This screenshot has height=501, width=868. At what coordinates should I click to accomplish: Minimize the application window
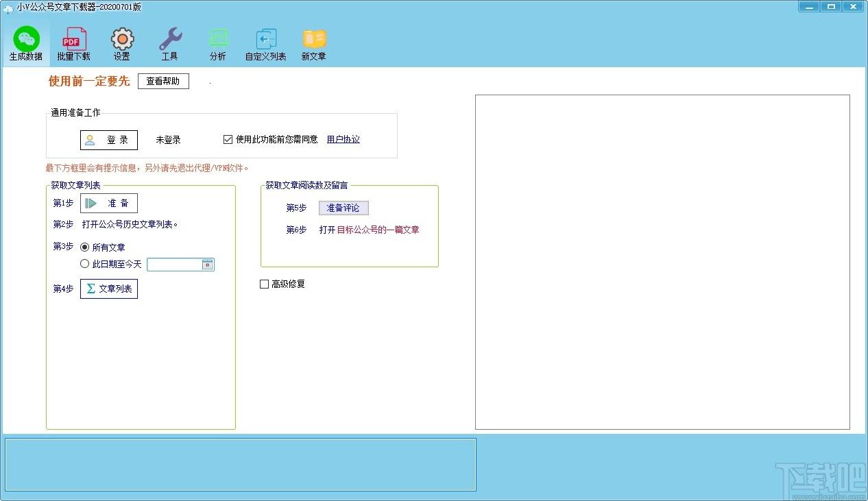tap(809, 6)
